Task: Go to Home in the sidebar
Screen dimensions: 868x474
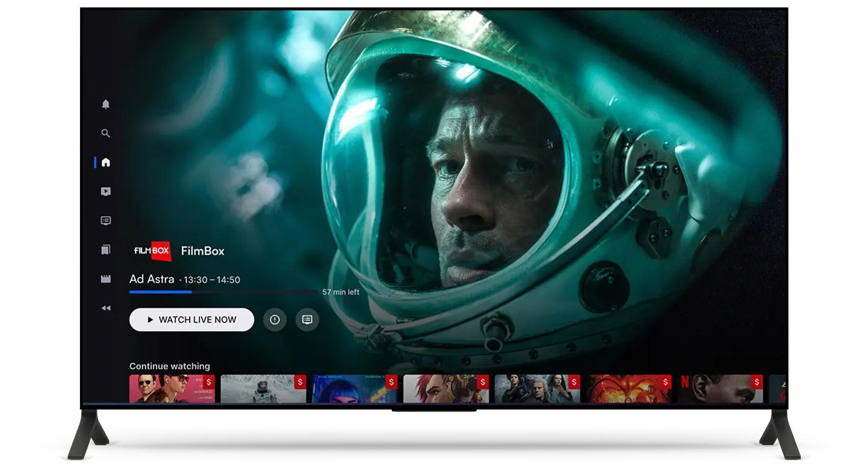Action: (105, 162)
